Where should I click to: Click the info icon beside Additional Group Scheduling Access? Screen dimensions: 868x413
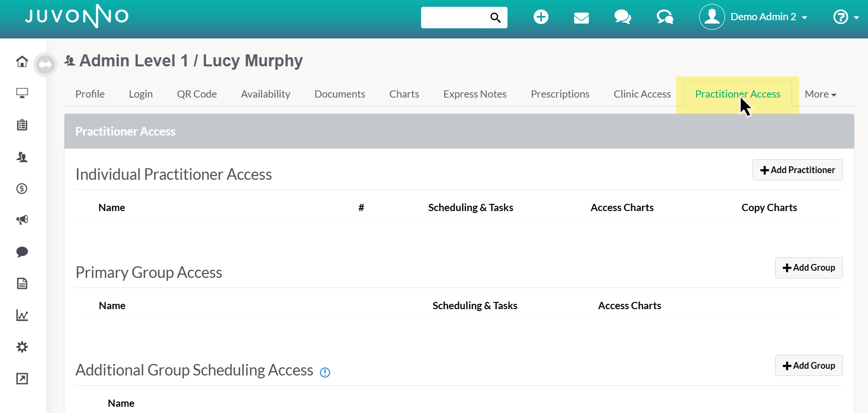coord(325,372)
